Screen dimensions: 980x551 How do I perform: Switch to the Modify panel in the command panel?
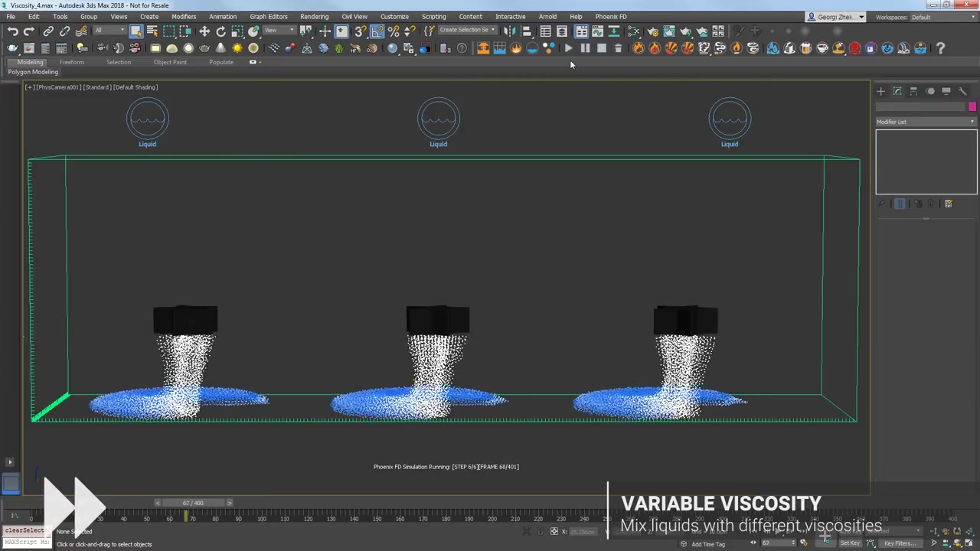(x=897, y=91)
